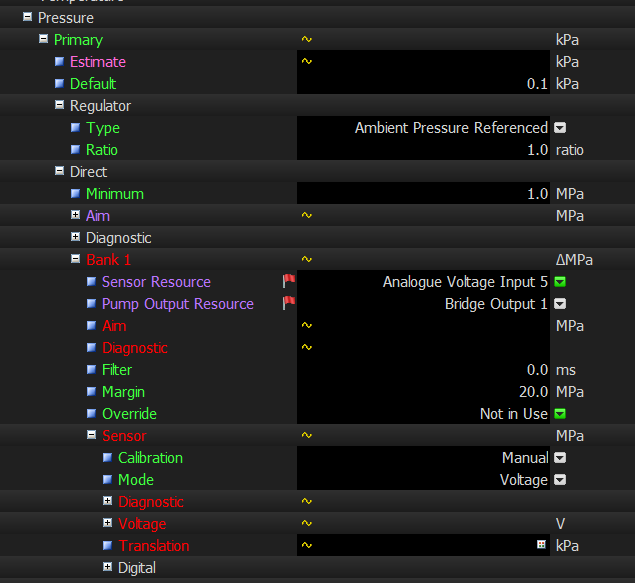
Task: Click the red flag beside Sensor Resource
Action: coord(289,281)
